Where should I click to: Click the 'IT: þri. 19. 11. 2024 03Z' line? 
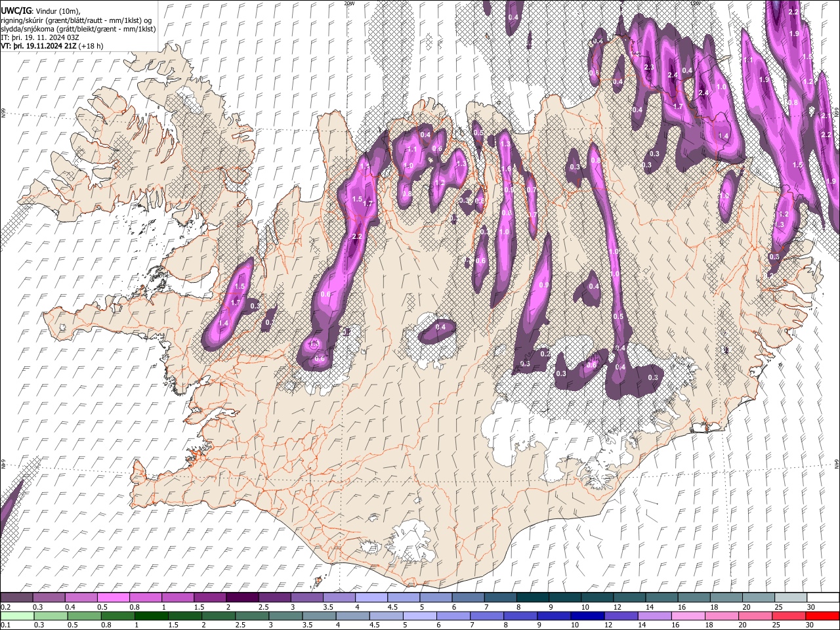click(x=40, y=37)
